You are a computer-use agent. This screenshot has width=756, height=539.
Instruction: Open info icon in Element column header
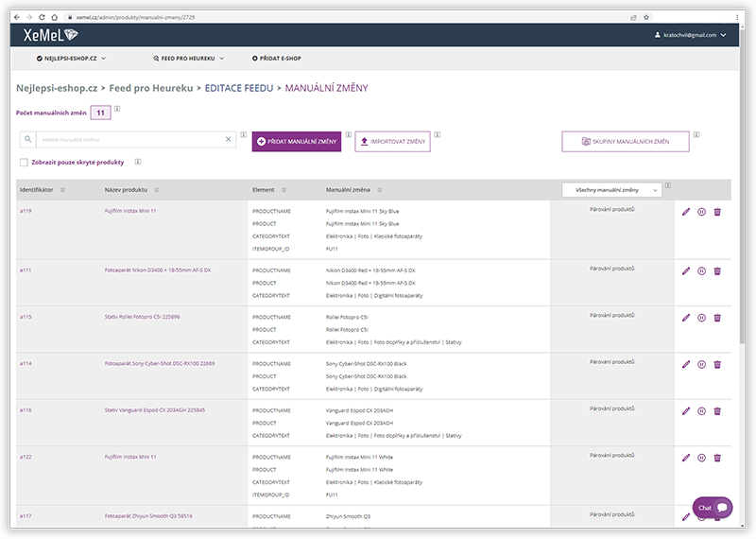[284, 190]
